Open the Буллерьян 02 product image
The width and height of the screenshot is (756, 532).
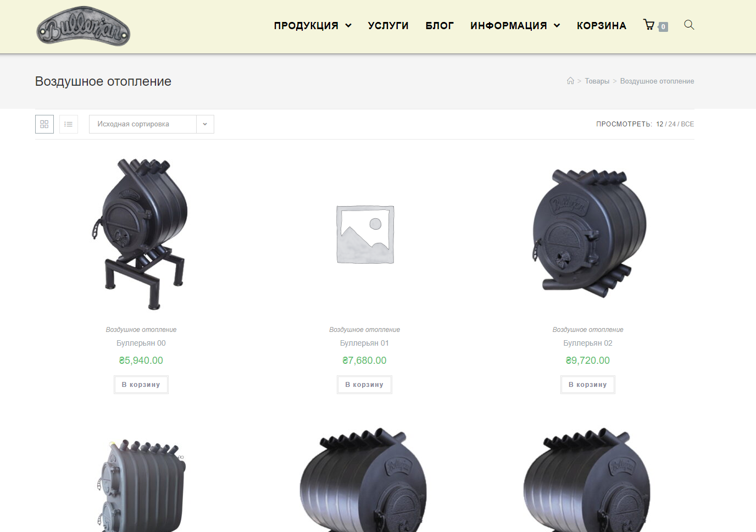588,234
